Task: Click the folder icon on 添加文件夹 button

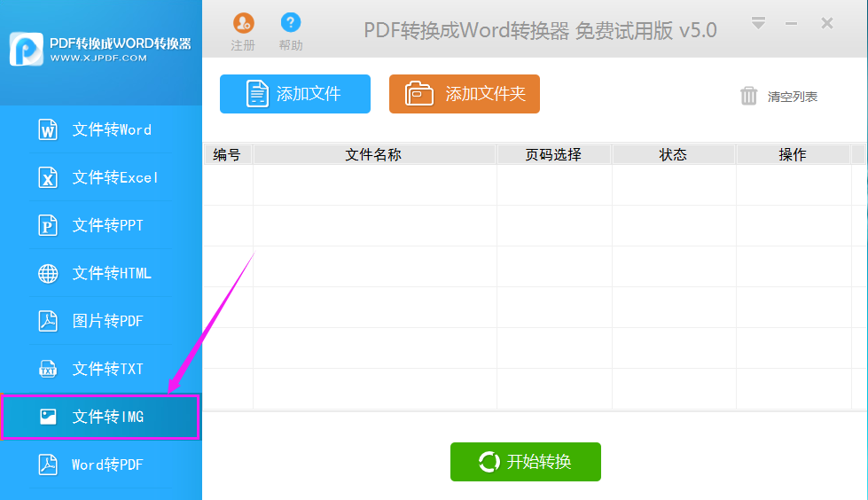Action: pos(419,94)
